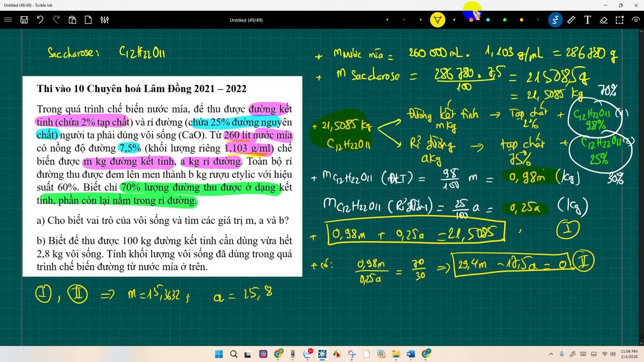Create a new blank page
The image size is (644, 362).
click(x=89, y=20)
